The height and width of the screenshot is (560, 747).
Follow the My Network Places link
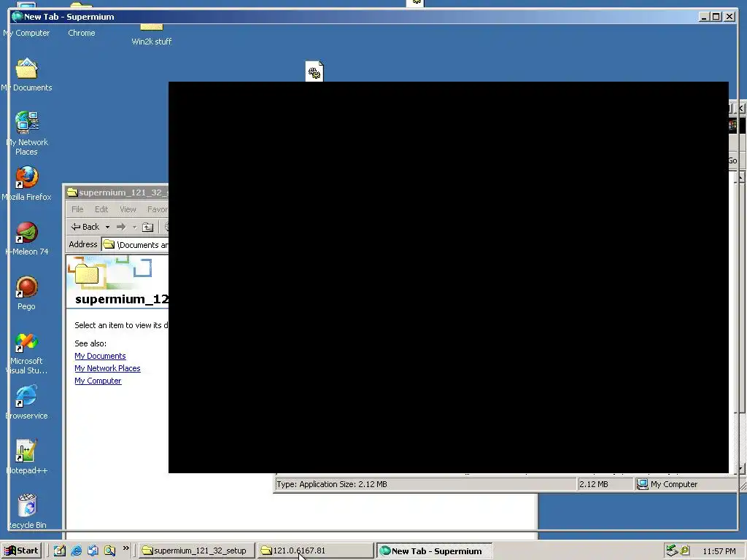107,368
